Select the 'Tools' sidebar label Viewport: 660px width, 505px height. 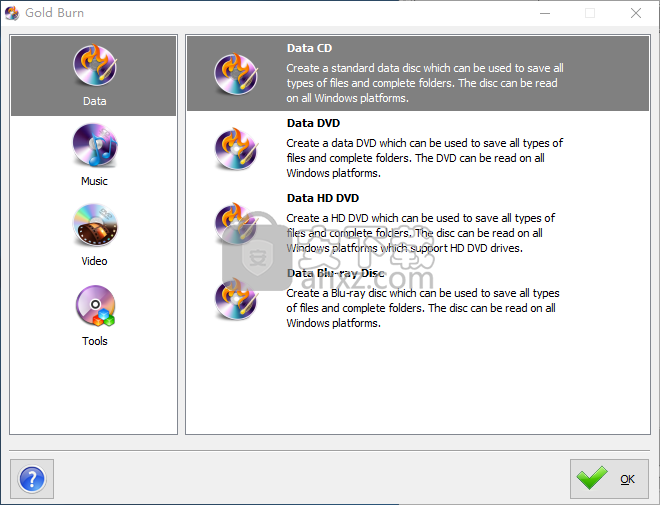tap(95, 341)
